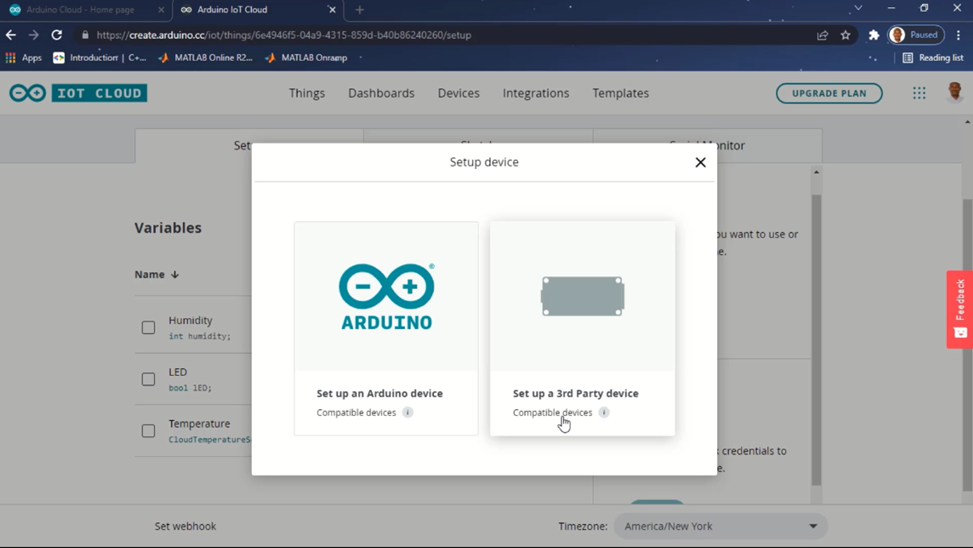Image resolution: width=973 pixels, height=548 pixels.
Task: Show info for Arduino compatible devices
Action: [x=408, y=412]
